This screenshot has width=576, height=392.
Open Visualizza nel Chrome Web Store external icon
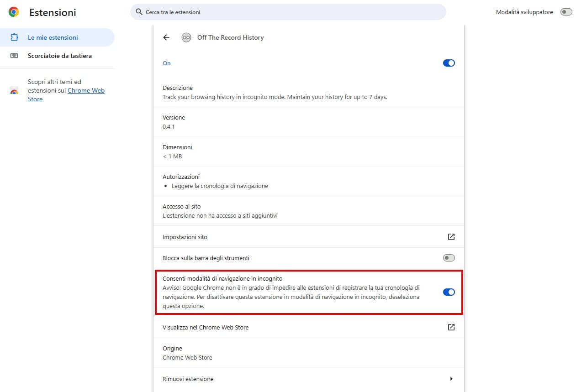coord(451,327)
